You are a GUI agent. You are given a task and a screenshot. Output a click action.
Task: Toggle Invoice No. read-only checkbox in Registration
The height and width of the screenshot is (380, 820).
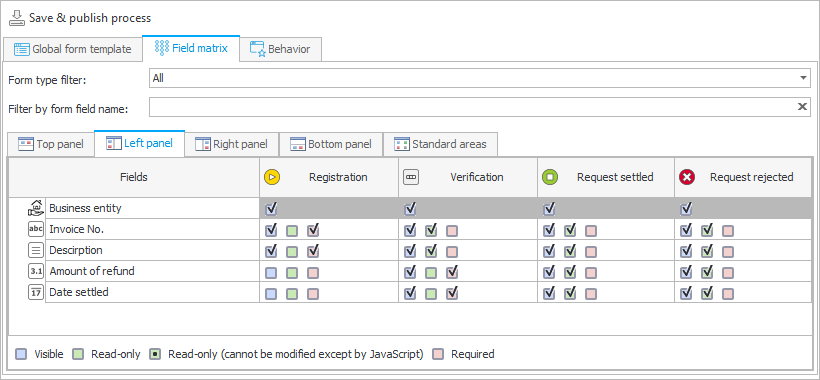coord(292,231)
